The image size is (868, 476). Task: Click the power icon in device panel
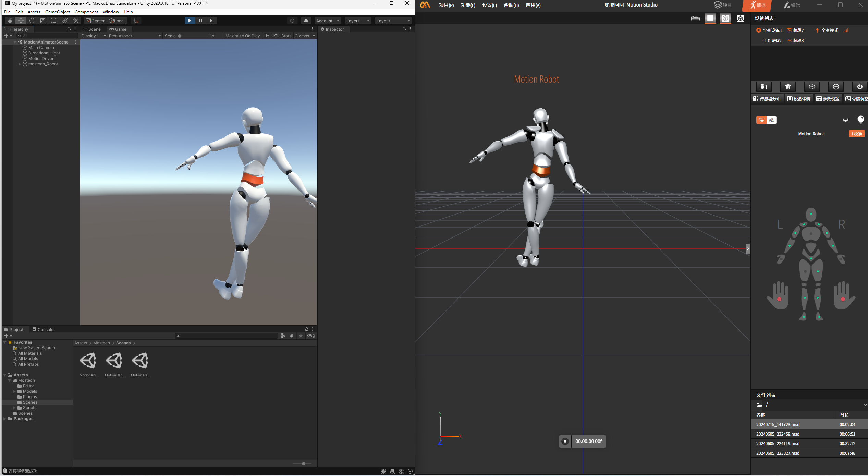pos(859,87)
